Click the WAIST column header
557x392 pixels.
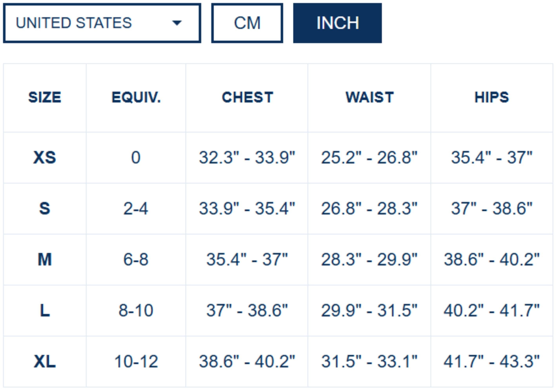(369, 97)
